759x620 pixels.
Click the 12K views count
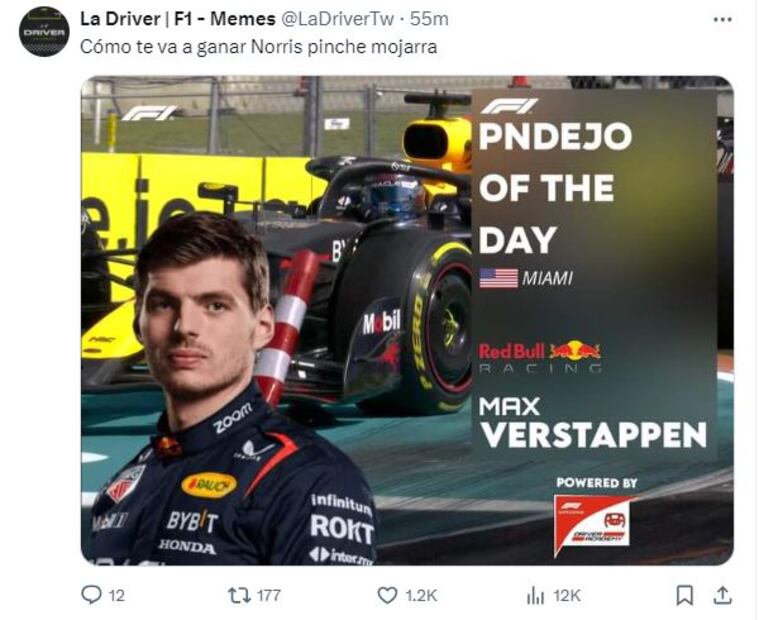566,595
